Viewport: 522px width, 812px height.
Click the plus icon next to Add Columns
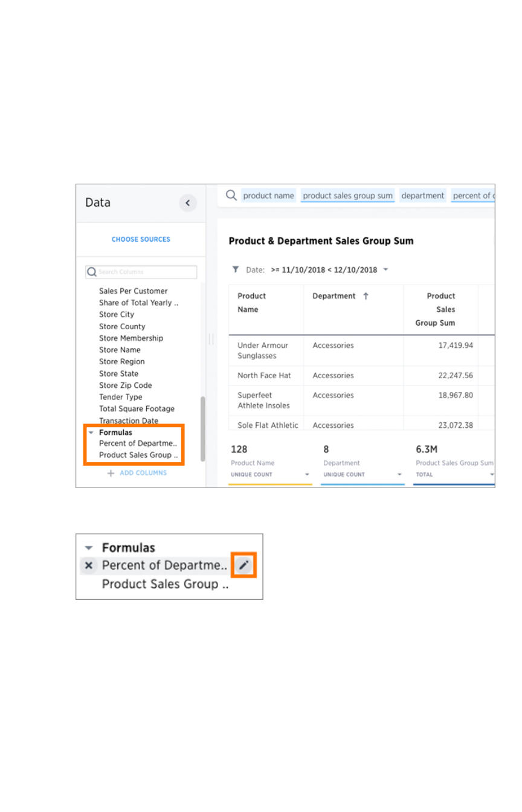click(111, 473)
